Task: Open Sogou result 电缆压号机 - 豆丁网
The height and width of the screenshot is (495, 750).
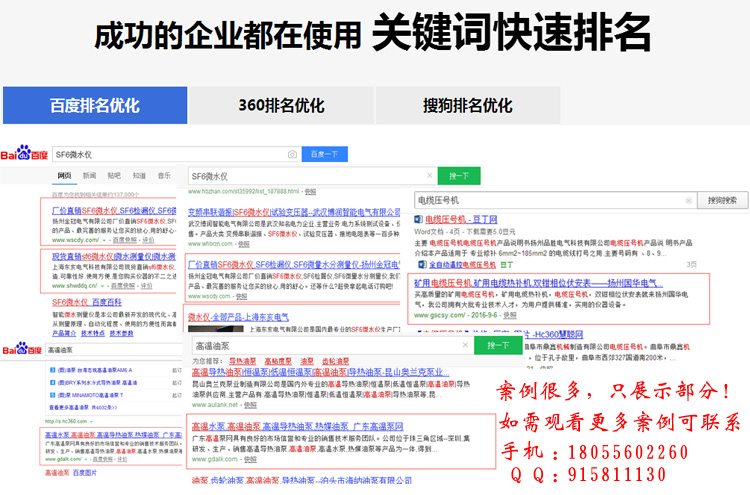Action: tap(461, 219)
